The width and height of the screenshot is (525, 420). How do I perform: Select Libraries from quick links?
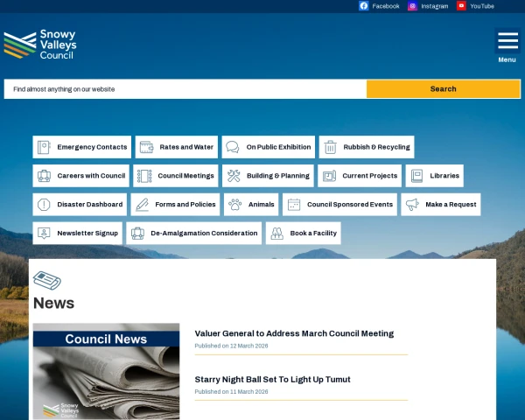click(x=435, y=176)
